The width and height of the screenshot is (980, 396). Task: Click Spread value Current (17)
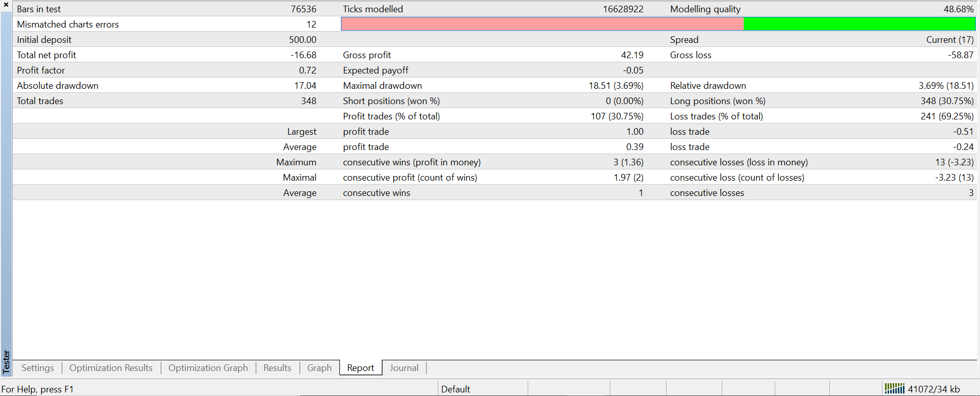(950, 40)
